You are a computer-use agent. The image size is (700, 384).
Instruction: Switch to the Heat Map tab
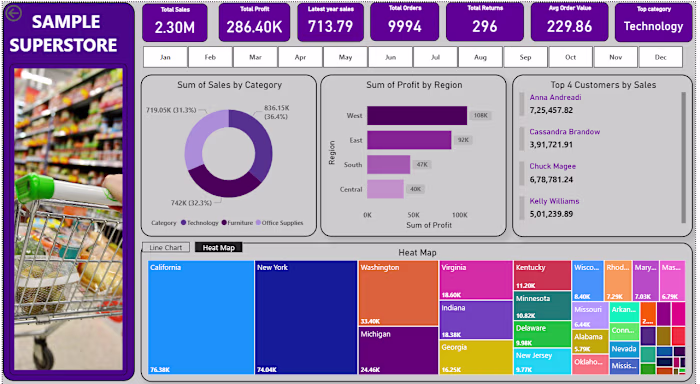219,247
